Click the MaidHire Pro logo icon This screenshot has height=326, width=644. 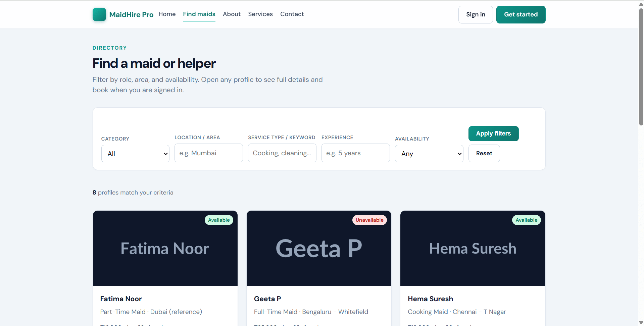(99, 14)
